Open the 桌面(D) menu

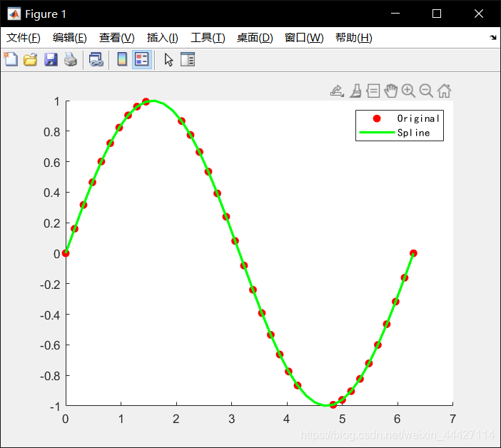click(255, 38)
